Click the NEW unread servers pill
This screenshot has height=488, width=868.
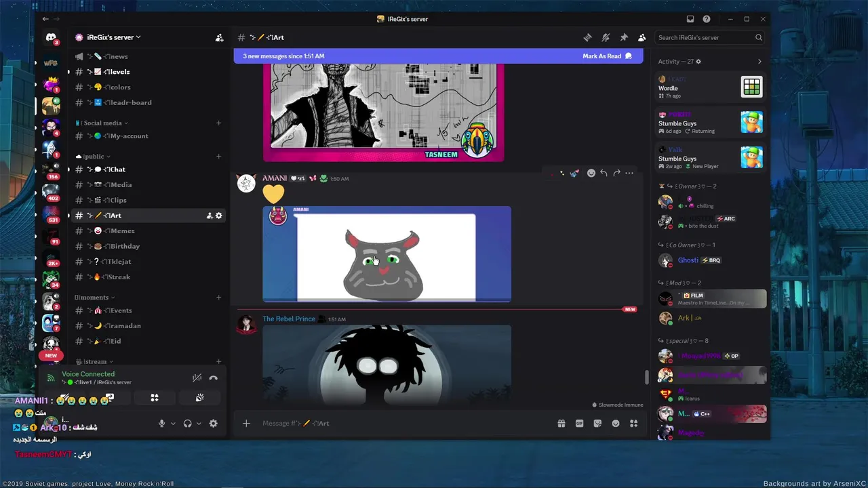pos(52,355)
